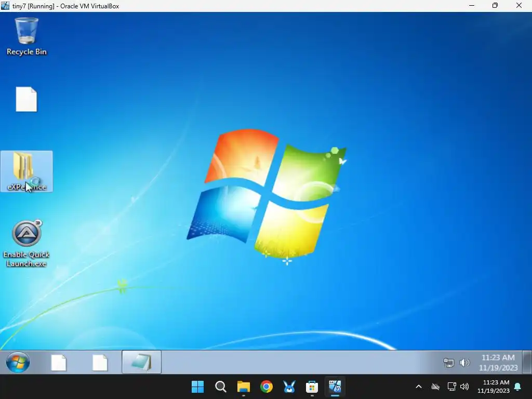Open the blue rabbit app on taskbar
This screenshot has height=399, width=532.
click(289, 387)
